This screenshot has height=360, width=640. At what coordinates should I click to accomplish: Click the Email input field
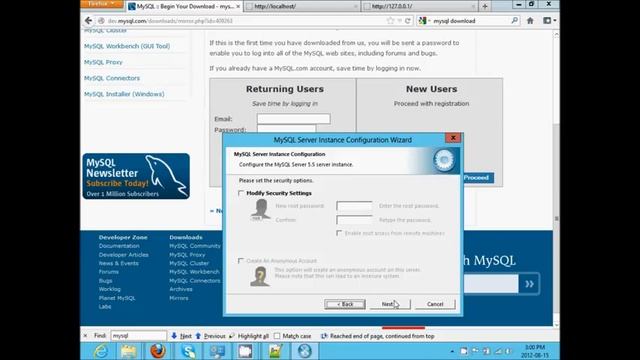click(293, 119)
